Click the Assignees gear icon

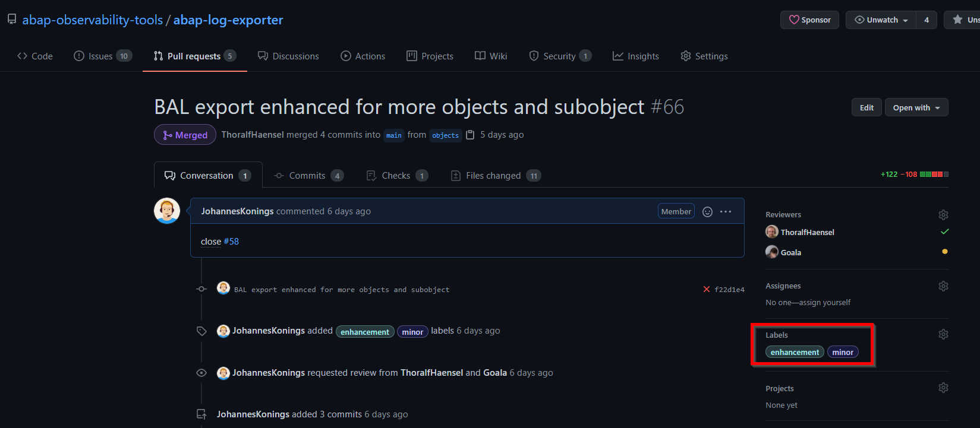pyautogui.click(x=943, y=286)
